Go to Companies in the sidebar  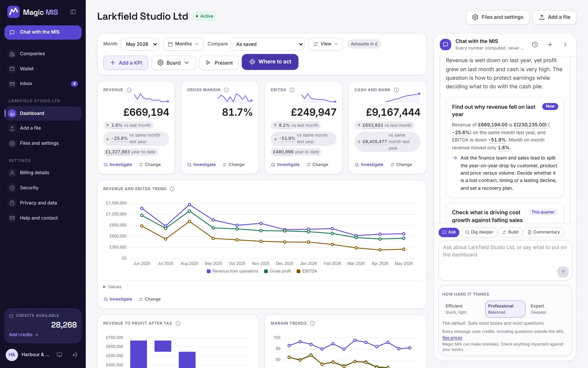(x=43, y=54)
